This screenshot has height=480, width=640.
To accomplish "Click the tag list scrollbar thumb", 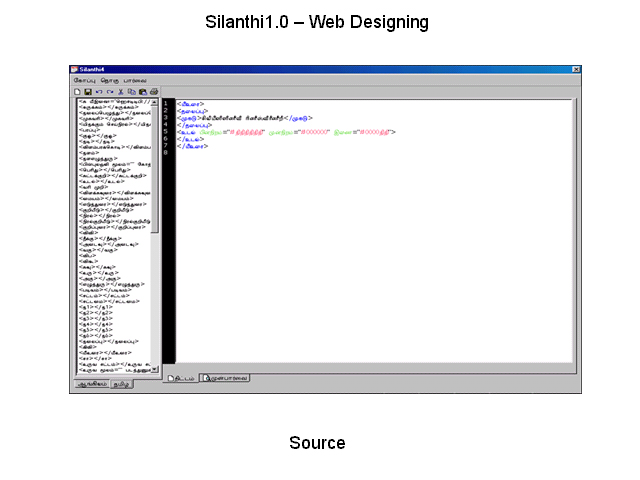I will click(154, 169).
